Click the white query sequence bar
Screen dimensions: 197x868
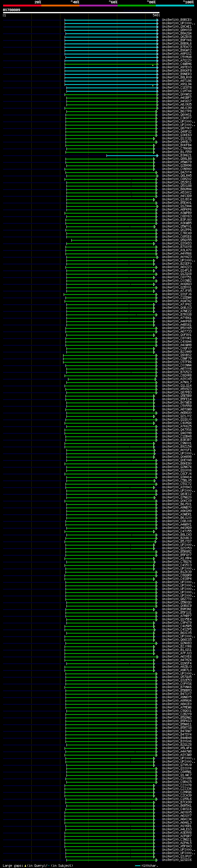pos(81,13)
